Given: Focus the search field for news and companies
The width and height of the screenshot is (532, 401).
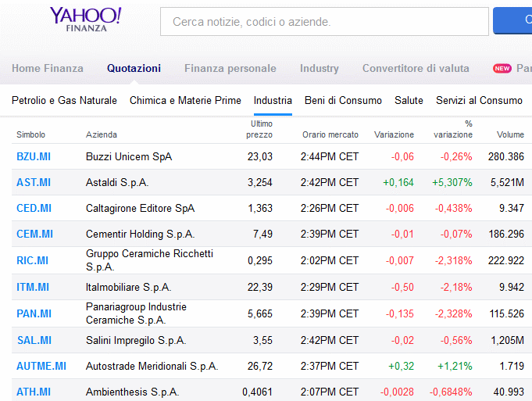Looking at the screenshot, I should pos(324,21).
